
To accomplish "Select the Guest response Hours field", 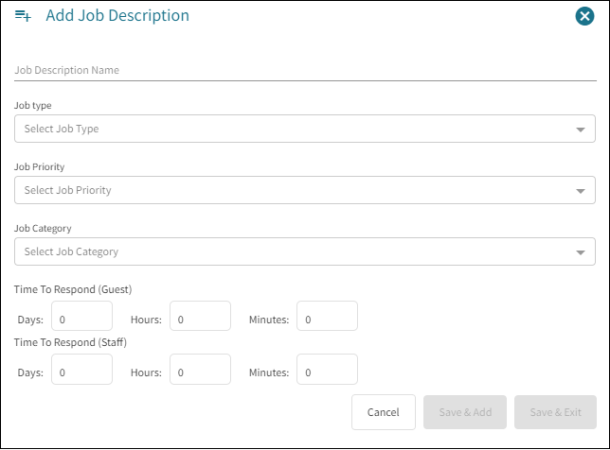I will click(200, 320).
